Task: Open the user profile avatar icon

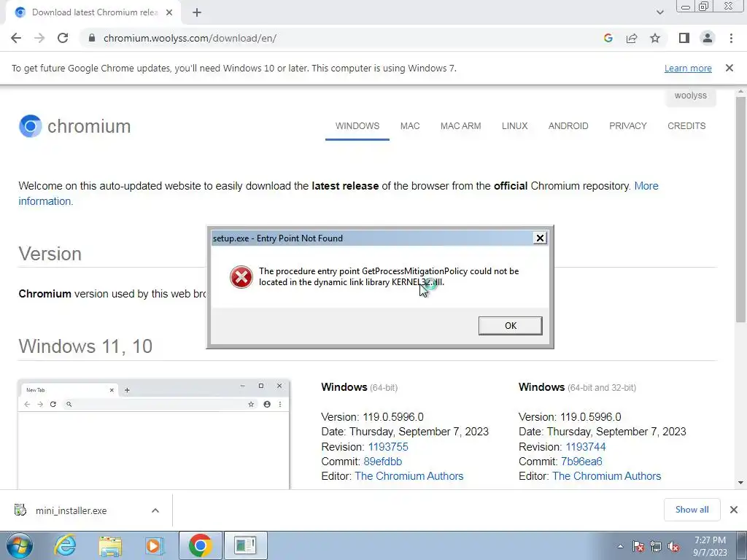Action: tap(708, 38)
